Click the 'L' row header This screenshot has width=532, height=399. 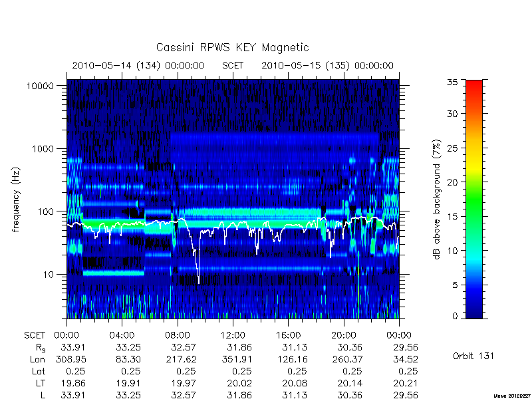[43, 395]
